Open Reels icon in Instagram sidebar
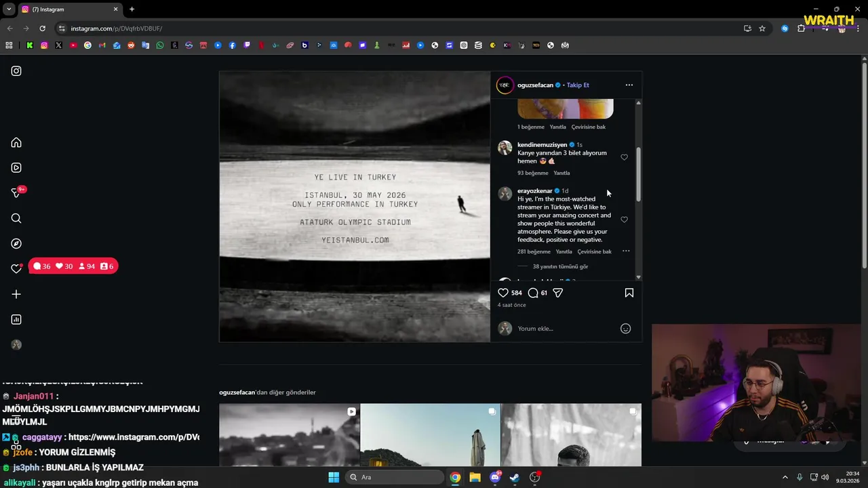Screen dimensions: 868x488 tap(16, 167)
